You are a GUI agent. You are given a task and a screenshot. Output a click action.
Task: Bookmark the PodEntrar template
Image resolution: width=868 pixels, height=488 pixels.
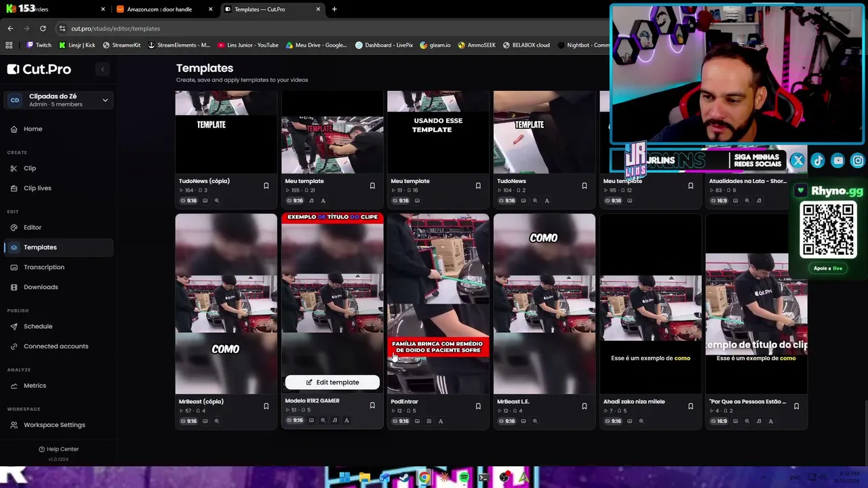click(478, 406)
